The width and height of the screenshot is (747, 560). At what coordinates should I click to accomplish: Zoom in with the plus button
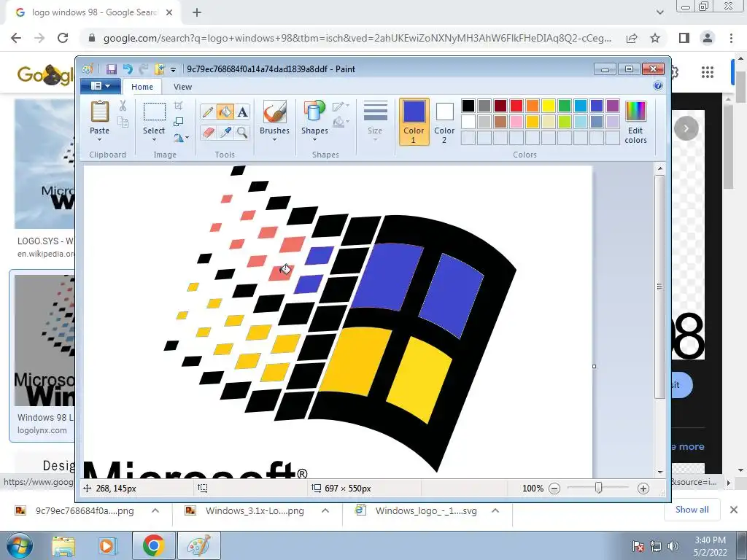click(x=643, y=489)
